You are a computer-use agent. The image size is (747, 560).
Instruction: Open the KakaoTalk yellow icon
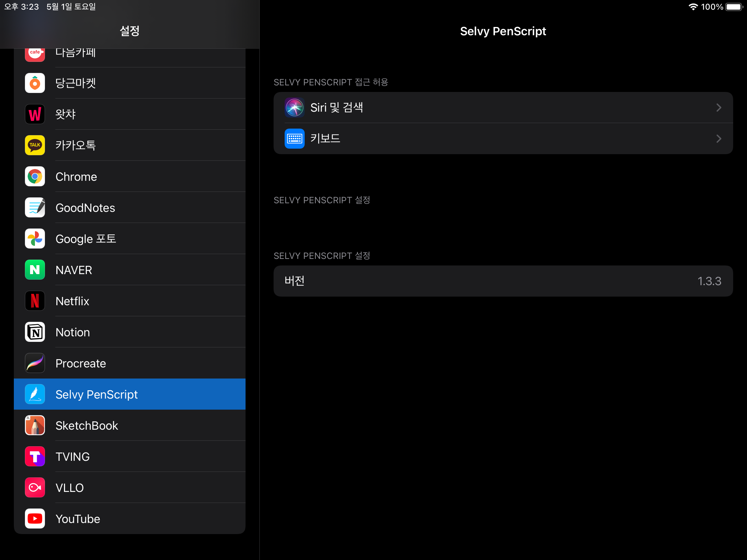[x=35, y=145]
